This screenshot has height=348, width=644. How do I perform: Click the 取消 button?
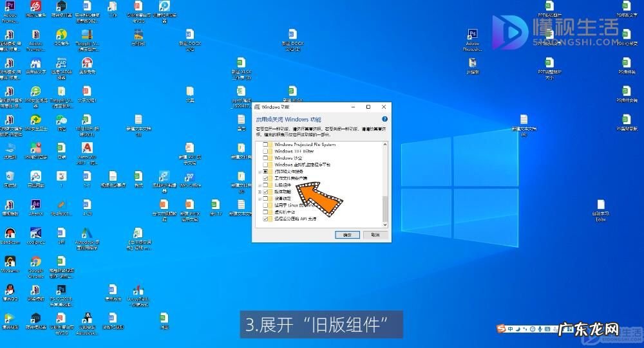tap(375, 235)
